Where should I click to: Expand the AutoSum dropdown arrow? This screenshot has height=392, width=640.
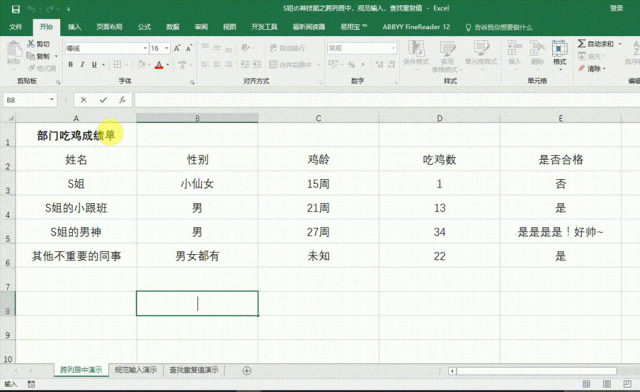pyautogui.click(x=620, y=43)
